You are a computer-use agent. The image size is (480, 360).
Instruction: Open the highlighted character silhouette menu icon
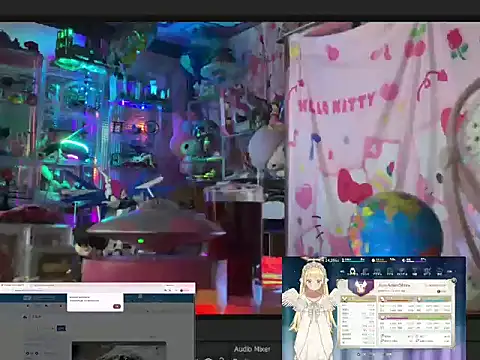[x=353, y=271]
